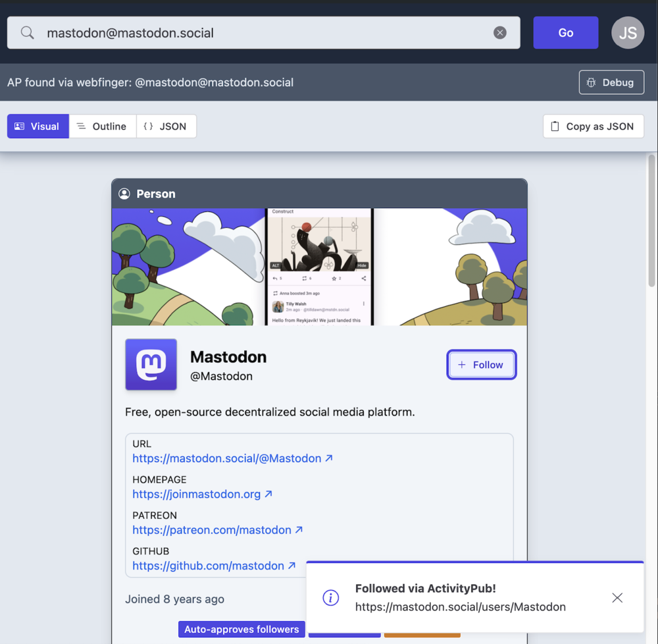658x644 pixels.
Task: Click the Mastodon profile logo avatar
Action: [151, 365]
